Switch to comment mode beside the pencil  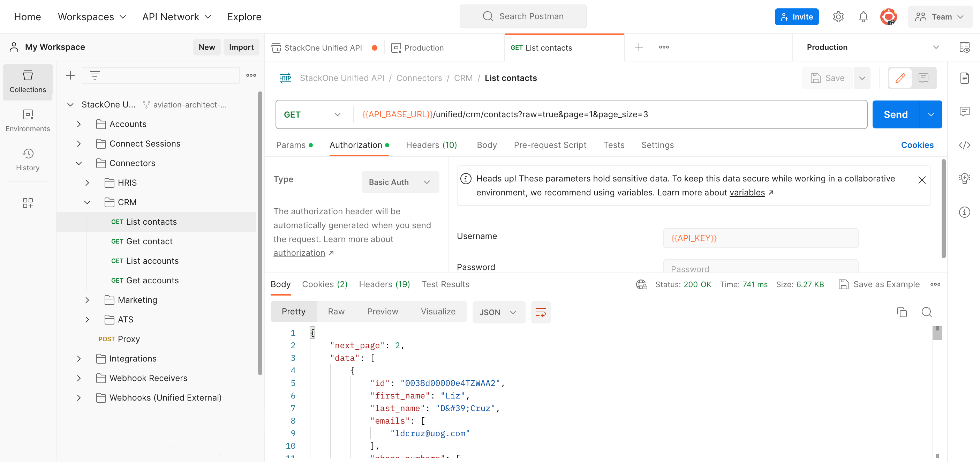tap(923, 78)
